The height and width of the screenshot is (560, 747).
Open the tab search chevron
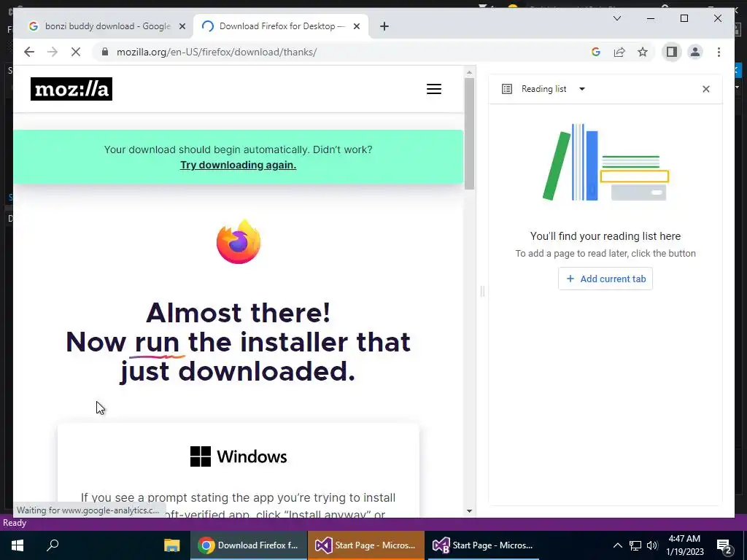coord(617,18)
